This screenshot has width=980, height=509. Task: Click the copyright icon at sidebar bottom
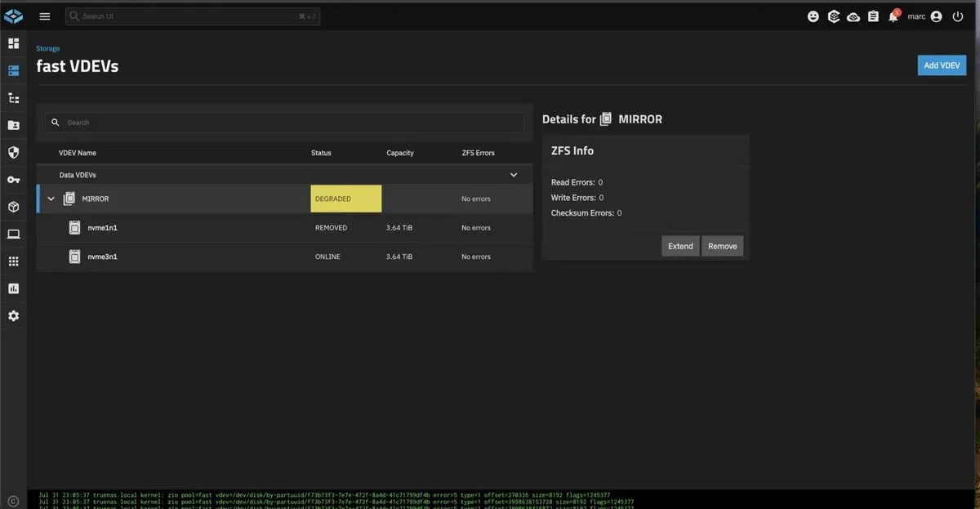(13, 501)
